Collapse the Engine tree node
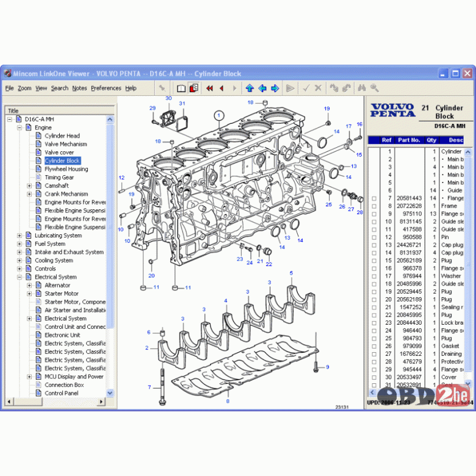This screenshot has height=476, width=476. (20, 128)
